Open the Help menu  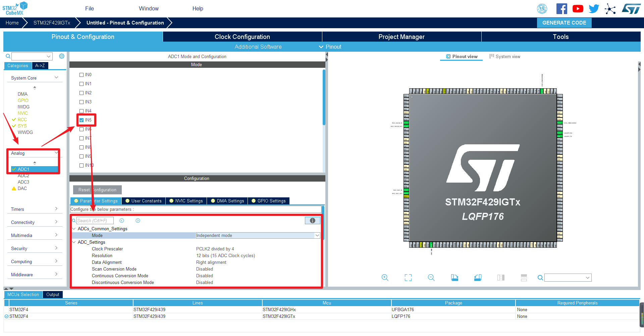(198, 8)
